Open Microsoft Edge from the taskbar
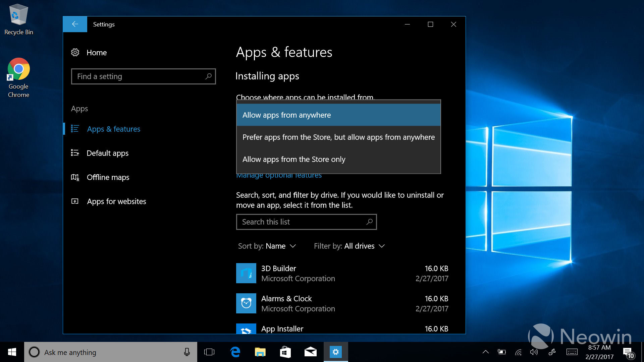The image size is (644, 362). click(235, 352)
